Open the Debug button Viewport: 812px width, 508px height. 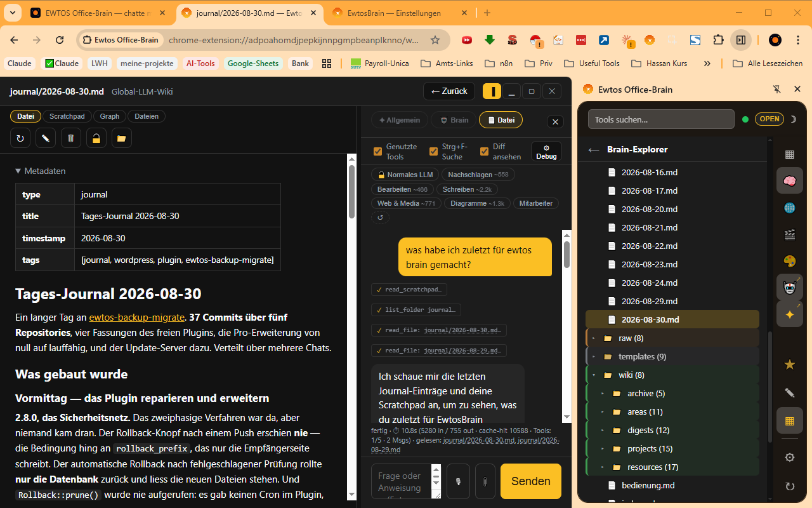click(x=546, y=152)
